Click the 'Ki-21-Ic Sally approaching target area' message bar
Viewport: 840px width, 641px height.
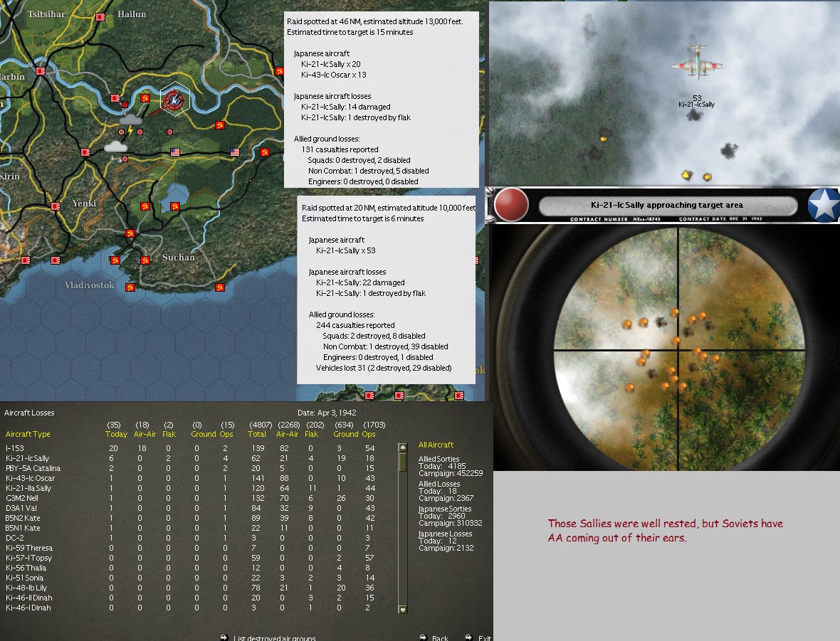tap(668, 205)
